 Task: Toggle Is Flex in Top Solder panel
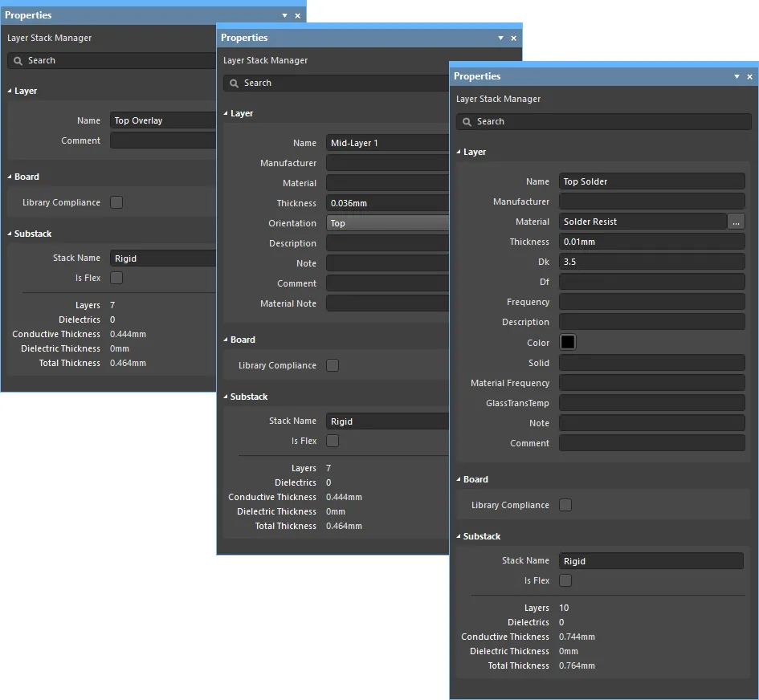click(x=565, y=580)
